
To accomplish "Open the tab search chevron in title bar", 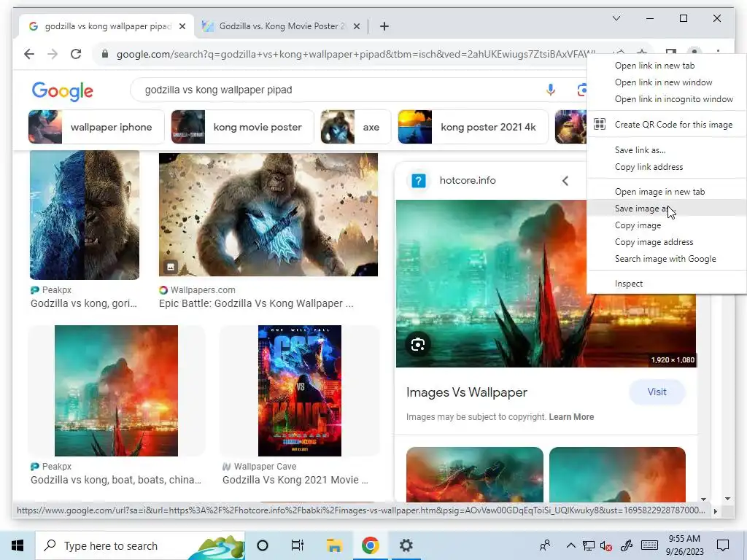I will (x=616, y=18).
